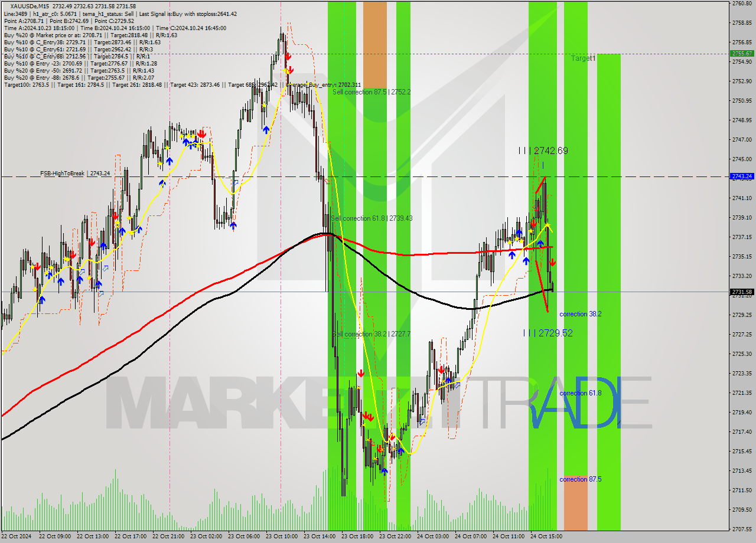Click the FSB-HighToBreak 2743.24 label
This screenshot has width=756, height=543.
75,173
